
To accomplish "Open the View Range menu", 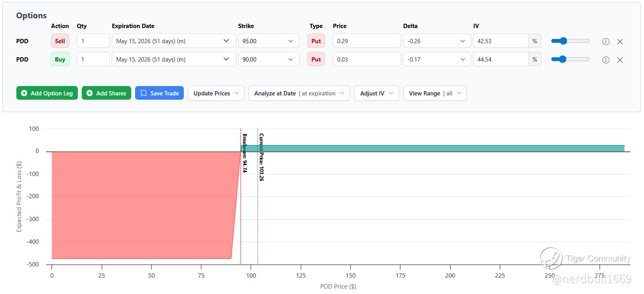I will (435, 93).
